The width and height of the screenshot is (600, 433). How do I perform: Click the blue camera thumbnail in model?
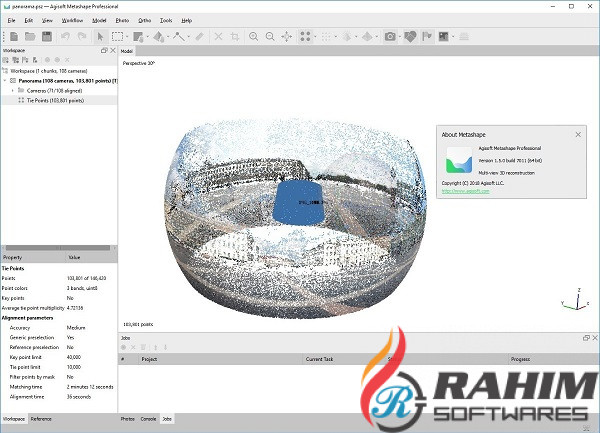298,202
